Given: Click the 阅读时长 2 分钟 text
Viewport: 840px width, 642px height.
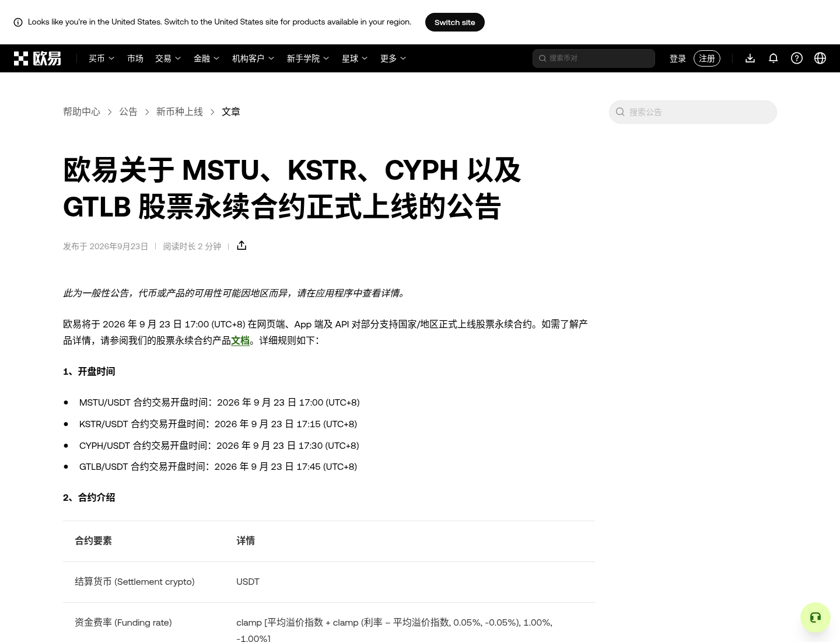Looking at the screenshot, I should click(x=192, y=246).
